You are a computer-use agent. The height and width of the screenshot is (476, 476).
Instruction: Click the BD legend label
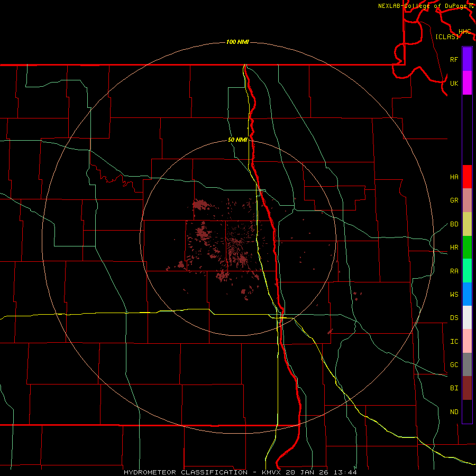pyautogui.click(x=454, y=224)
